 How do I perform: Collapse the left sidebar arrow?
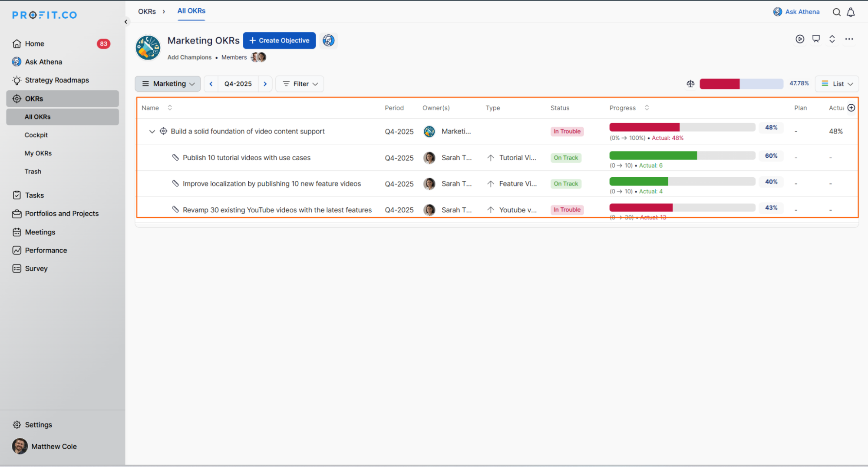pyautogui.click(x=126, y=22)
